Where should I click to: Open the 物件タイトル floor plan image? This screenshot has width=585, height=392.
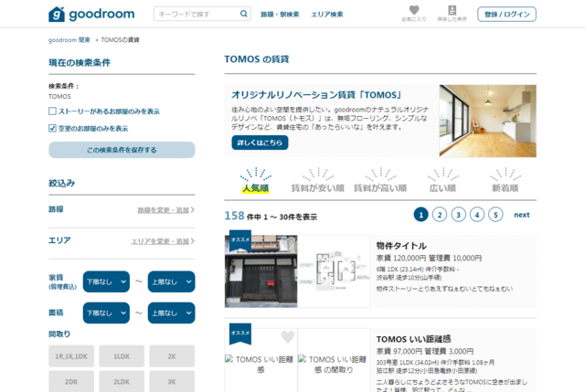[x=335, y=271]
